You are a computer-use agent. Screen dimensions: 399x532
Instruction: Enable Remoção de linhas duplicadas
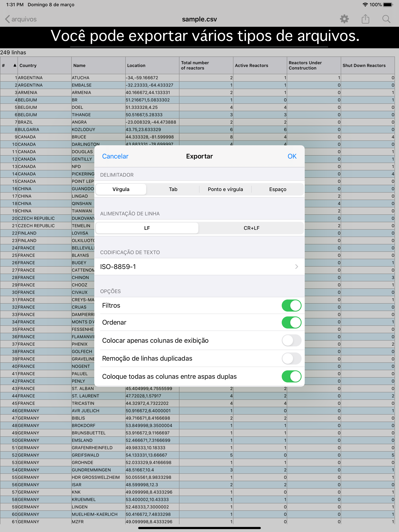pyautogui.click(x=291, y=358)
